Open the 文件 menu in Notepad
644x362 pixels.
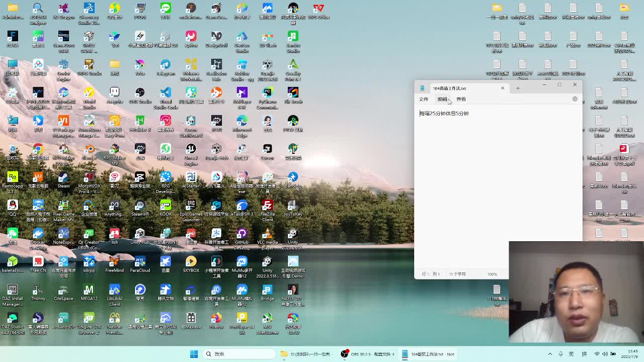(424, 99)
